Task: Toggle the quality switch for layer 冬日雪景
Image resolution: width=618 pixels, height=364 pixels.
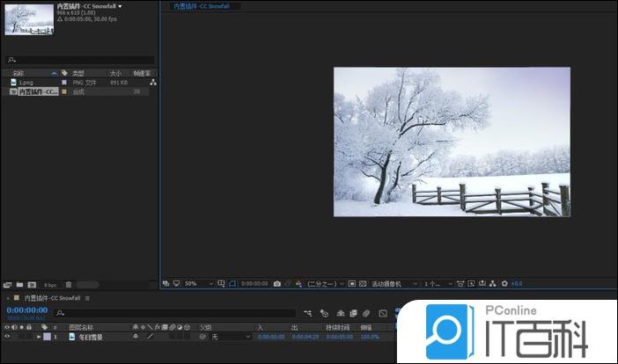Action: point(151,337)
